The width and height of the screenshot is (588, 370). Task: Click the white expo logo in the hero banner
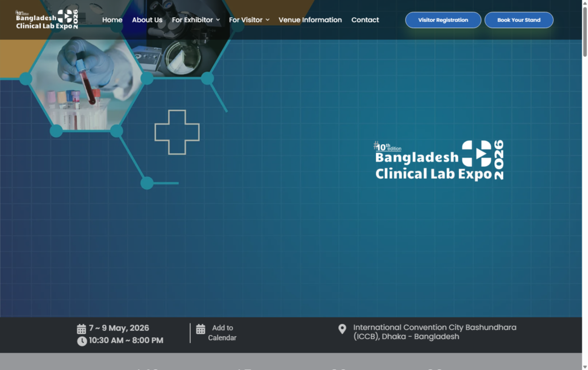pyautogui.click(x=438, y=161)
